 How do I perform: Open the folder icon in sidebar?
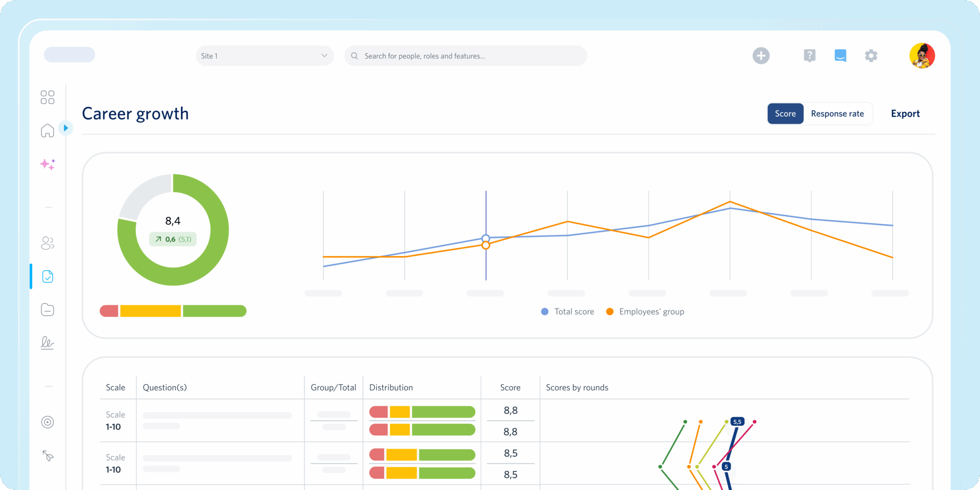(47, 310)
